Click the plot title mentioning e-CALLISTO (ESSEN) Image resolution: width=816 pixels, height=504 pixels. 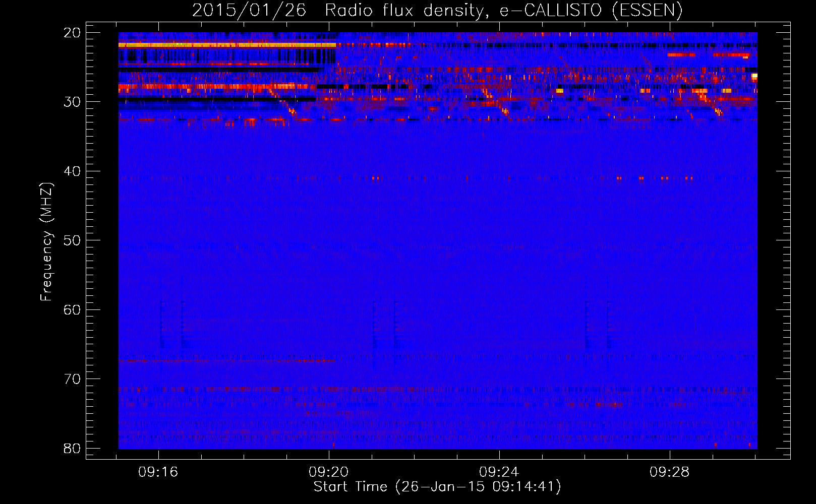pyautogui.click(x=437, y=10)
